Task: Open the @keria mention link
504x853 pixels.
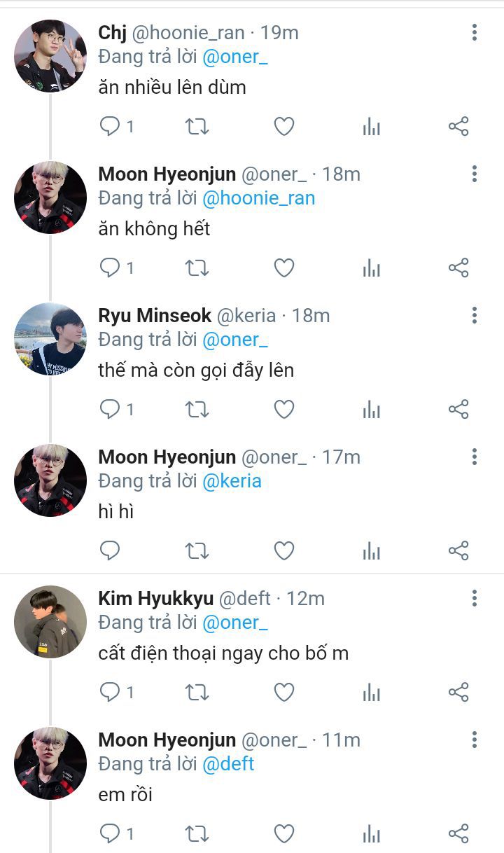Action: pyautogui.click(x=232, y=481)
